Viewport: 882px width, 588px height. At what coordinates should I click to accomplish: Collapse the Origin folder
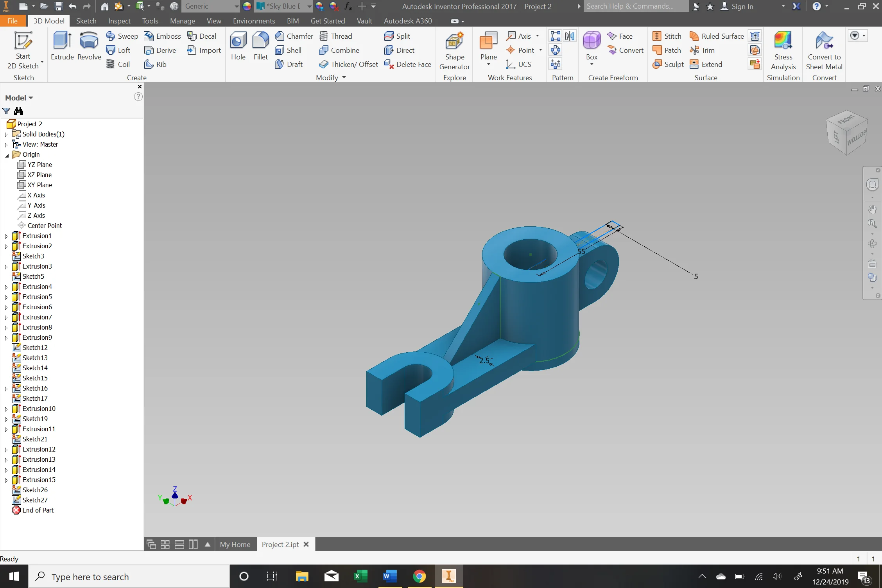(7, 155)
